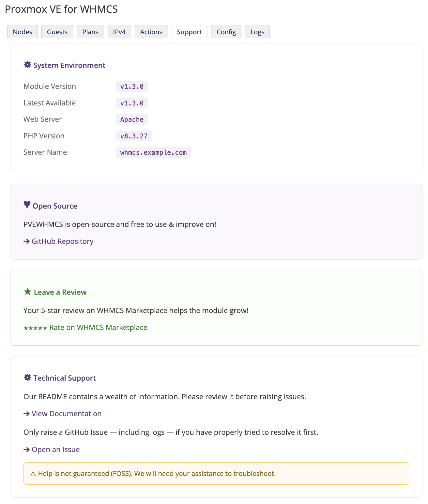
Task: Open the View Documentation link
Action: 66,414
